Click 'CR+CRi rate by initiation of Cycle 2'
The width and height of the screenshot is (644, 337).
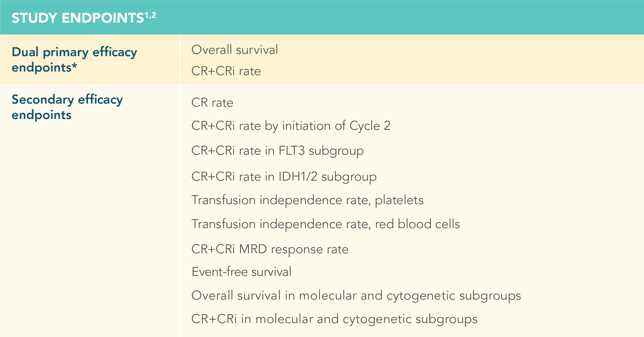point(291,126)
